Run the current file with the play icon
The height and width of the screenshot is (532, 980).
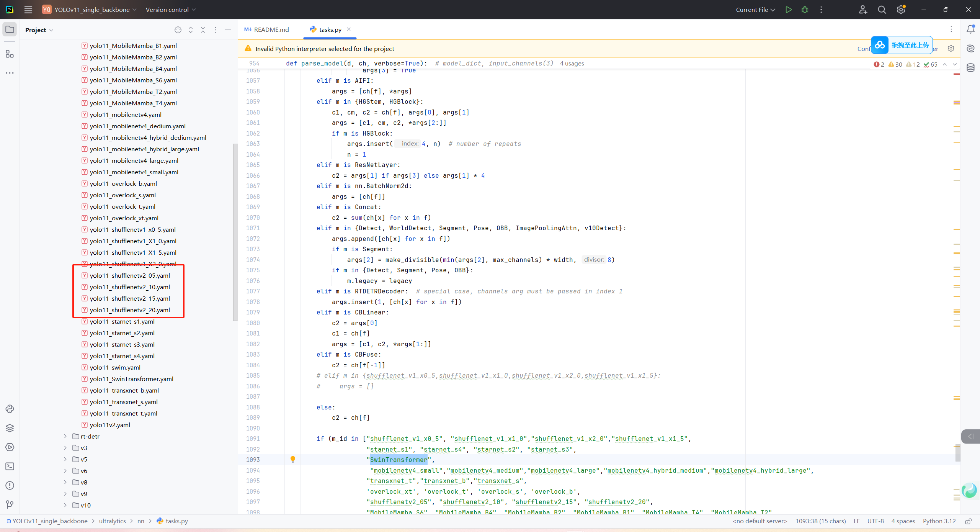point(788,10)
